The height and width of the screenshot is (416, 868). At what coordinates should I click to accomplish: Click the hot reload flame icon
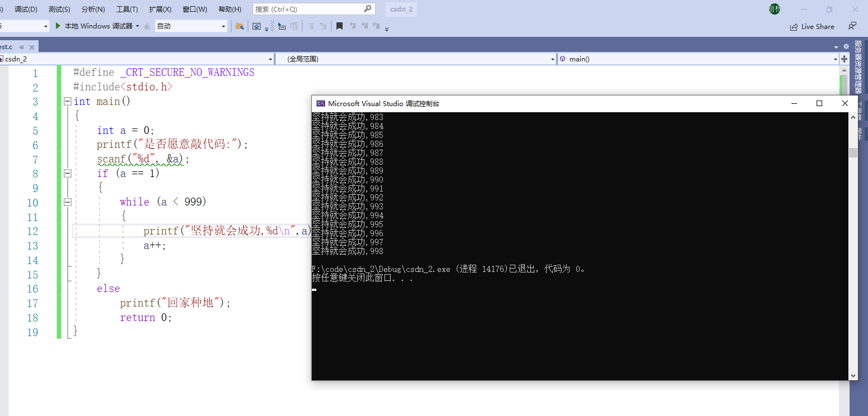pyautogui.click(x=148, y=26)
